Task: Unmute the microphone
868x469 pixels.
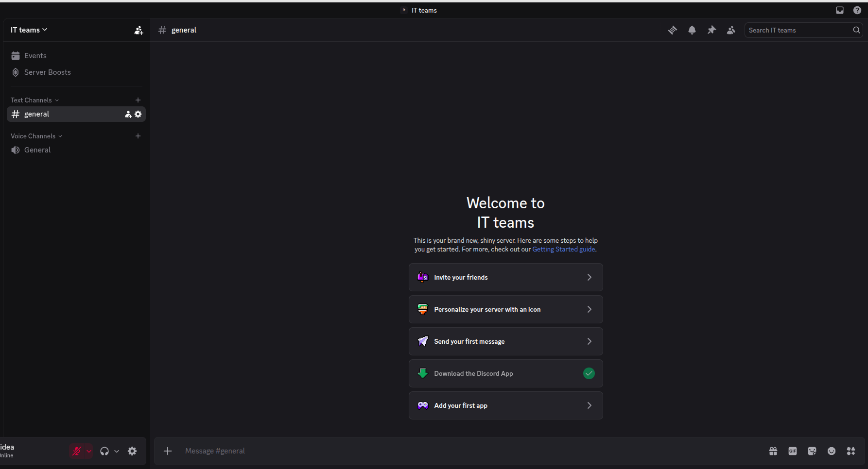Action: [76, 451]
